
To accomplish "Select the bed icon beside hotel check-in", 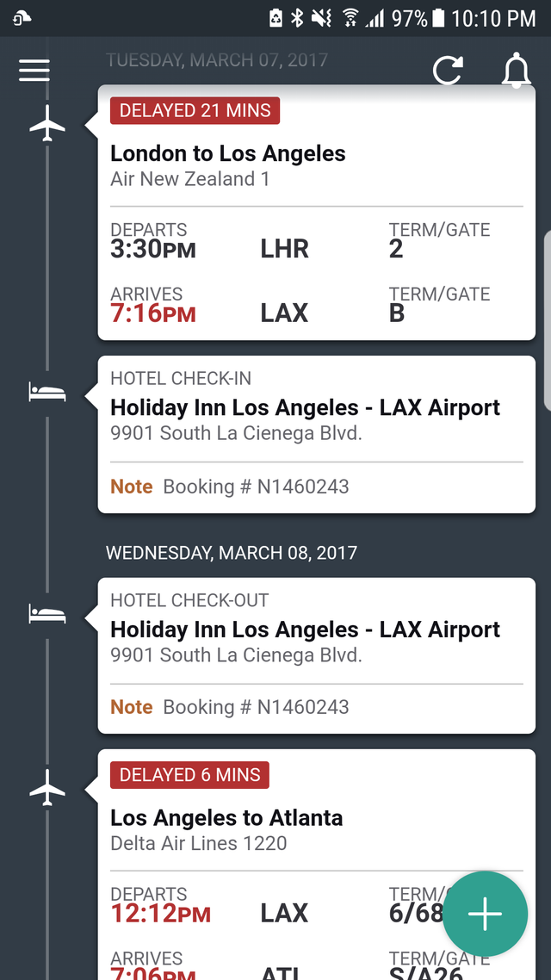I will [47, 394].
